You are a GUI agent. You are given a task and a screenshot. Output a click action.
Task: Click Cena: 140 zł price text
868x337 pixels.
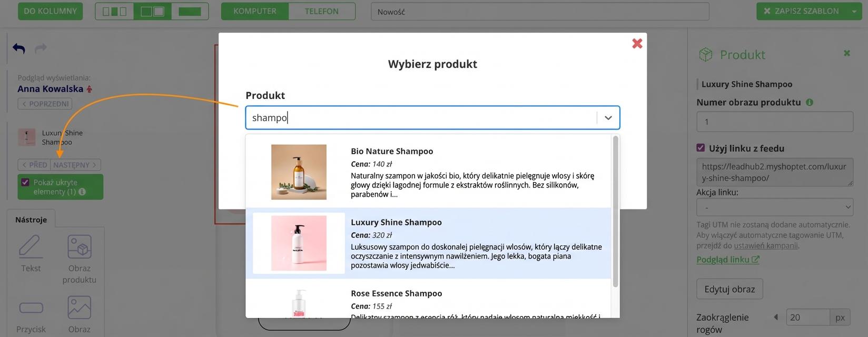click(x=371, y=164)
